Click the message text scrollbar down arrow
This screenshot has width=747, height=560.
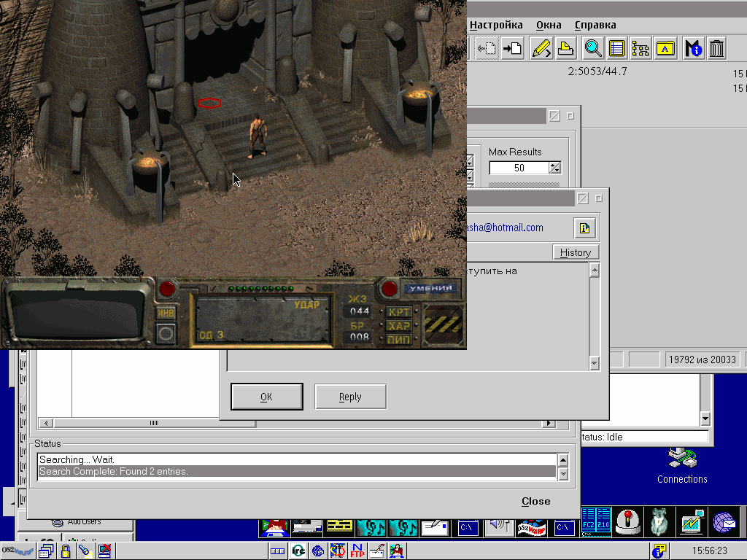point(594,363)
